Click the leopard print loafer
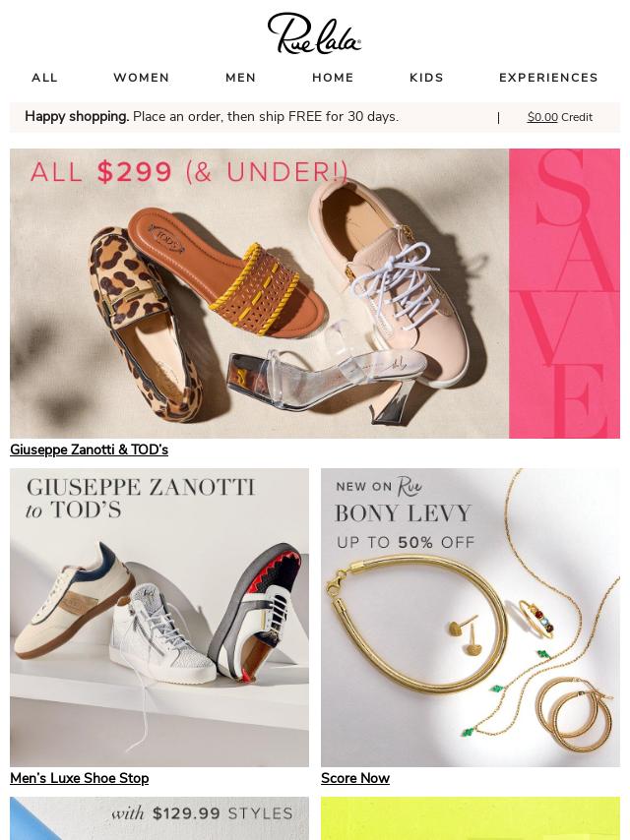Viewport: 630px width, 840px height. [x=145, y=325]
